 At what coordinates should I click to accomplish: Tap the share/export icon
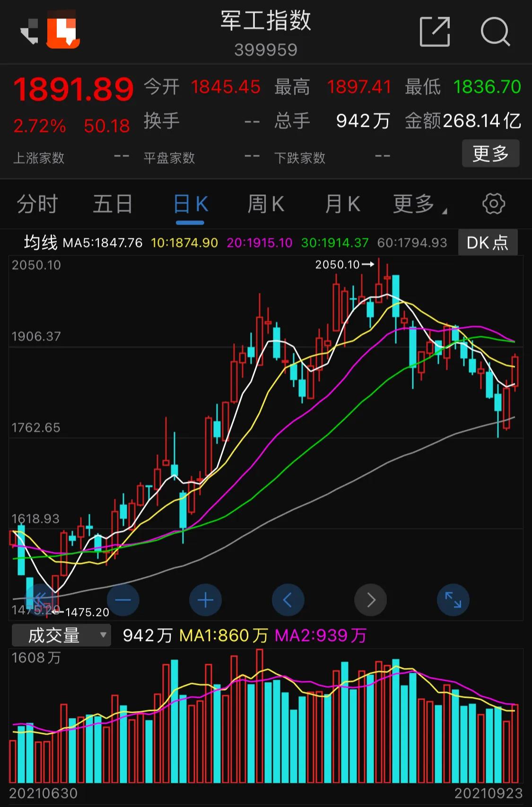pyautogui.click(x=435, y=32)
